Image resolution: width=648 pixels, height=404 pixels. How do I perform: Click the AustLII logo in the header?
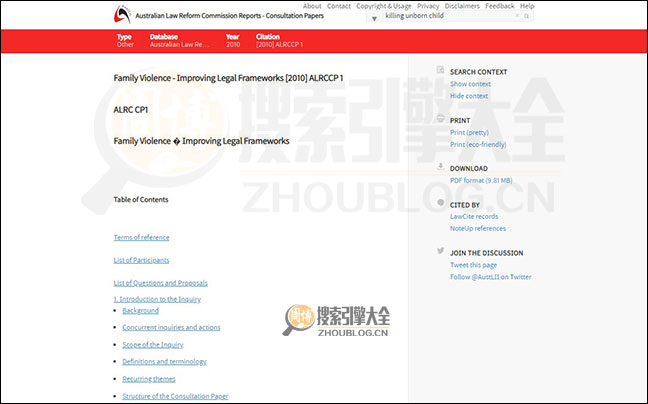tap(122, 13)
